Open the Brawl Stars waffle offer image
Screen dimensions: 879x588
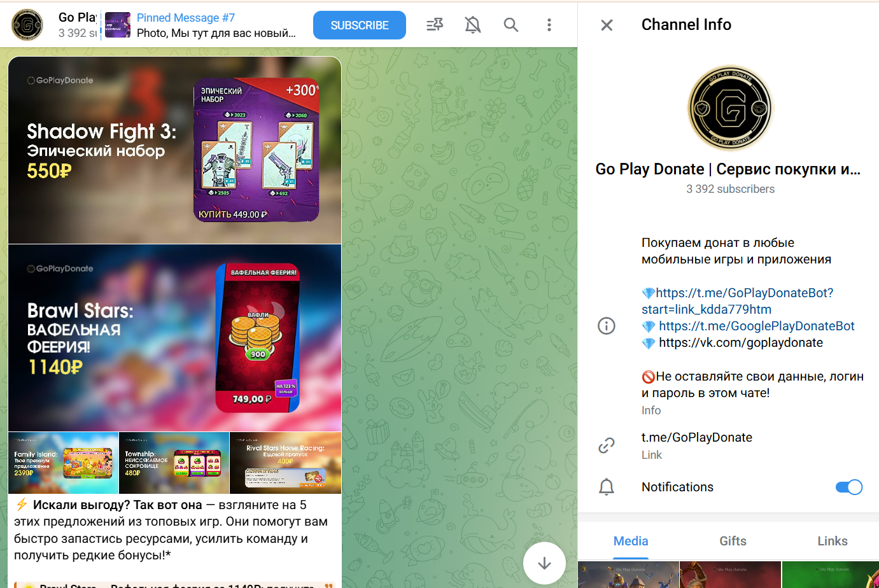[x=174, y=338]
